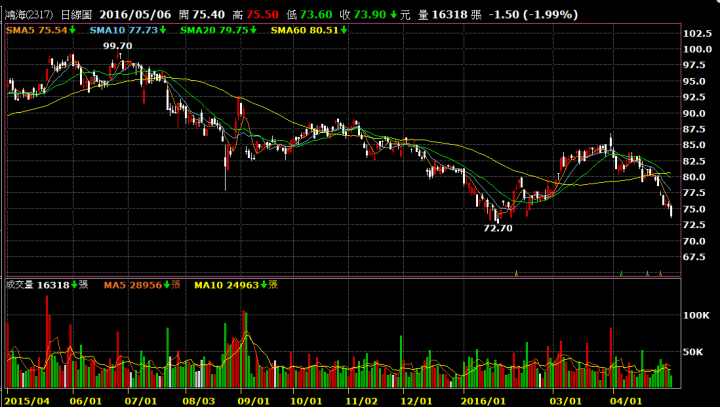This screenshot has height=407, width=720.
Task: Click the 80.0 price axis label
Action: pyautogui.click(x=695, y=177)
